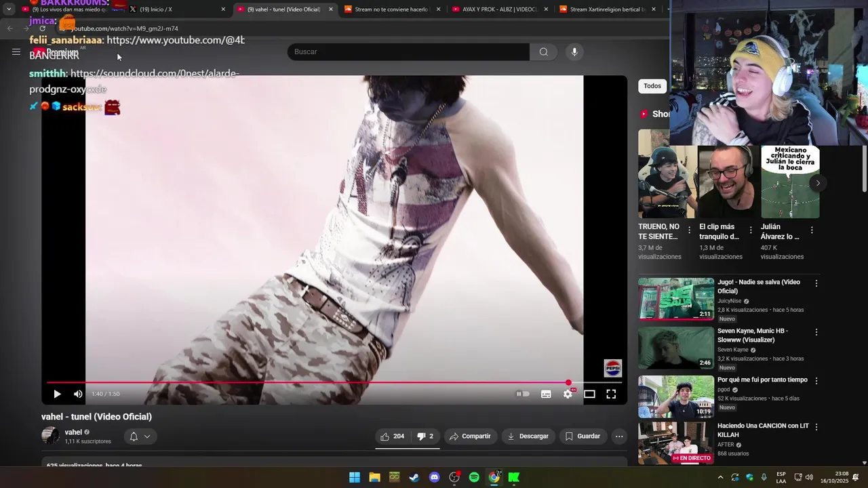Open options for Jugo! Nadie se salva

[816, 283]
